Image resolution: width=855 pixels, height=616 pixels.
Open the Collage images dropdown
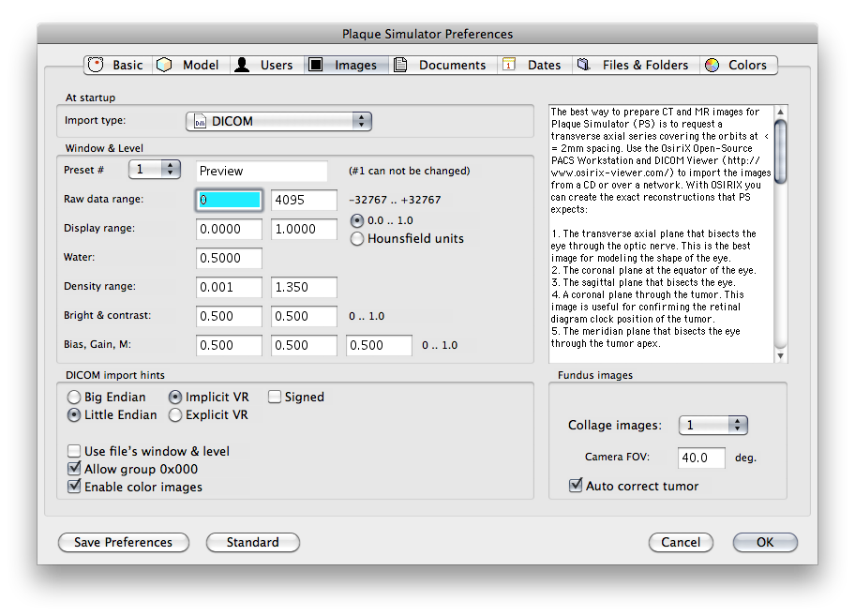[x=712, y=426]
